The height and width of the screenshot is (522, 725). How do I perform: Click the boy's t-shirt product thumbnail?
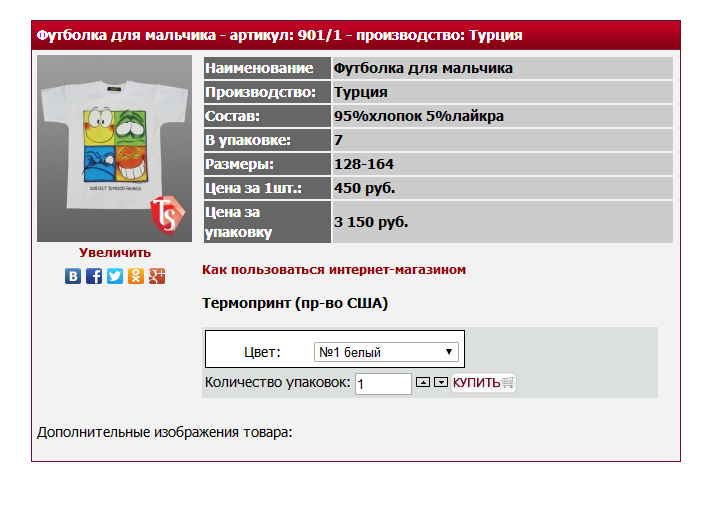(x=114, y=148)
